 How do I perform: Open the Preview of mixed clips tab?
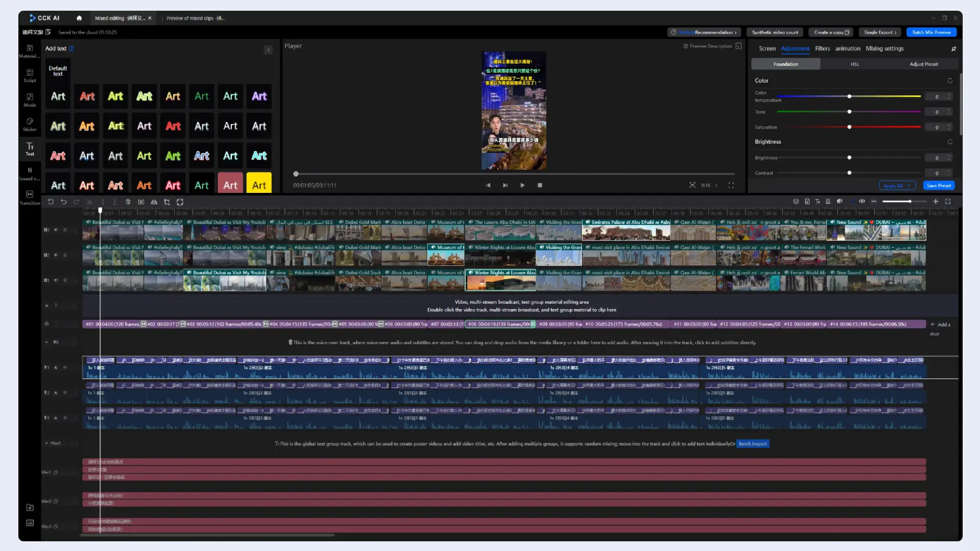click(195, 18)
